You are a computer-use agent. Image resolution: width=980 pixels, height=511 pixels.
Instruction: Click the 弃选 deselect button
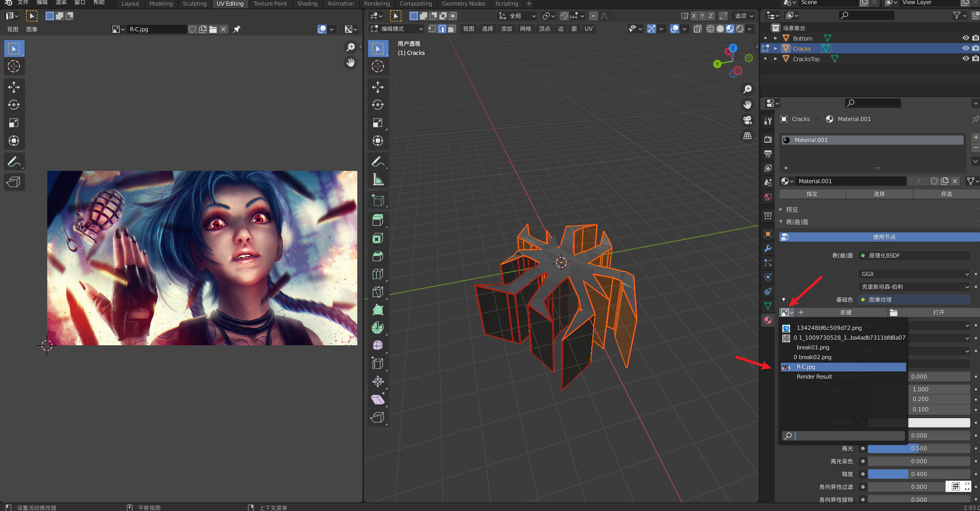[946, 194]
